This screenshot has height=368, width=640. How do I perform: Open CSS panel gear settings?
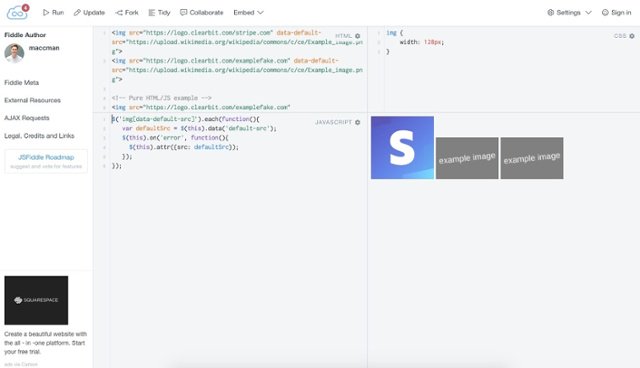tap(632, 36)
